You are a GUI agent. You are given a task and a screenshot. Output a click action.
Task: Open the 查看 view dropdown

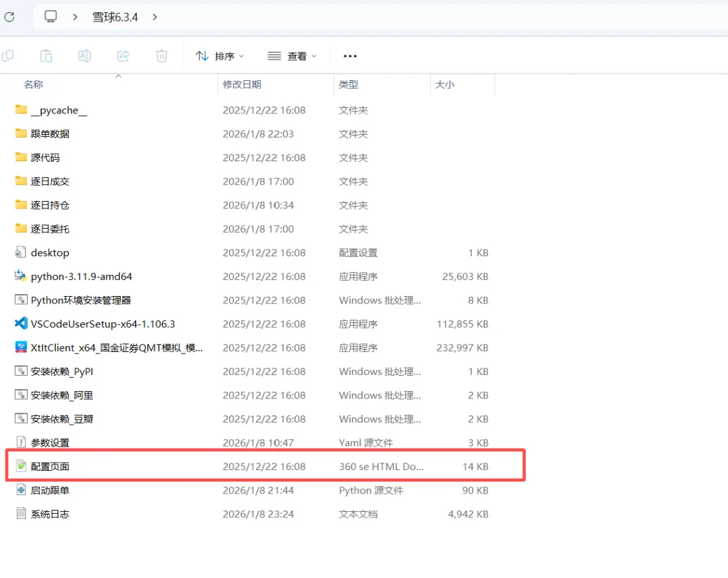[x=292, y=56]
